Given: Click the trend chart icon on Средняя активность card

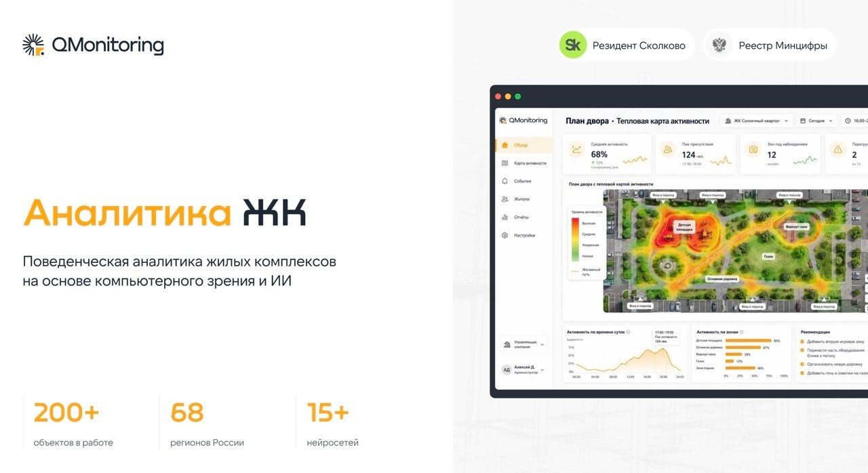Looking at the screenshot, I should [x=576, y=150].
